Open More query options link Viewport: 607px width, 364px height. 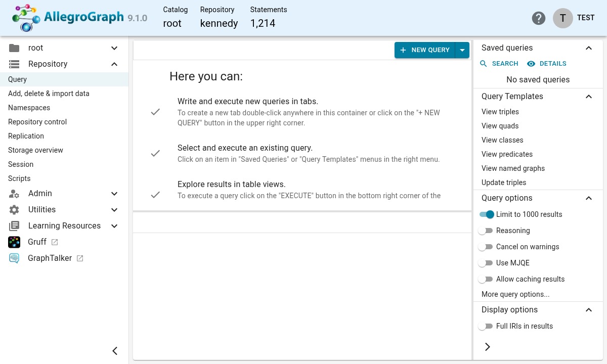(515, 294)
